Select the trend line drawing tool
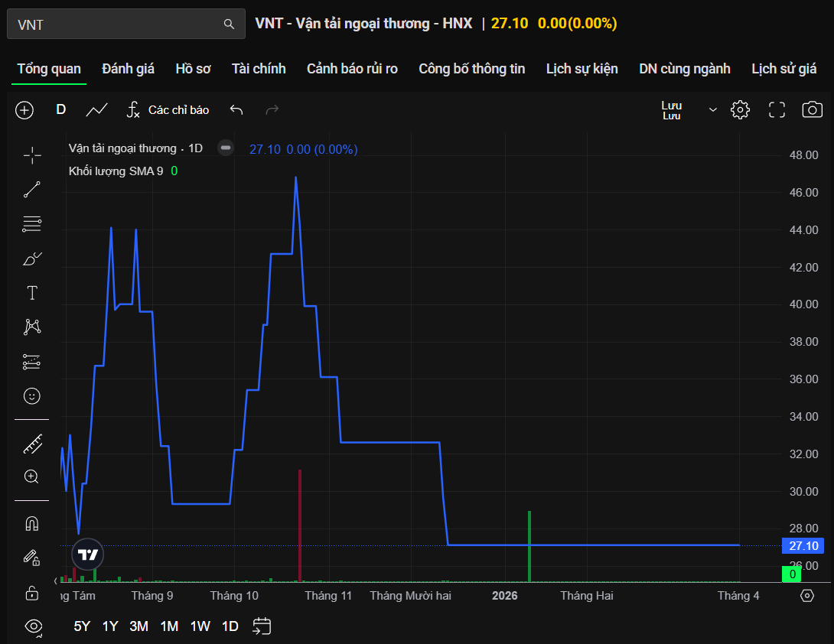 [x=32, y=190]
